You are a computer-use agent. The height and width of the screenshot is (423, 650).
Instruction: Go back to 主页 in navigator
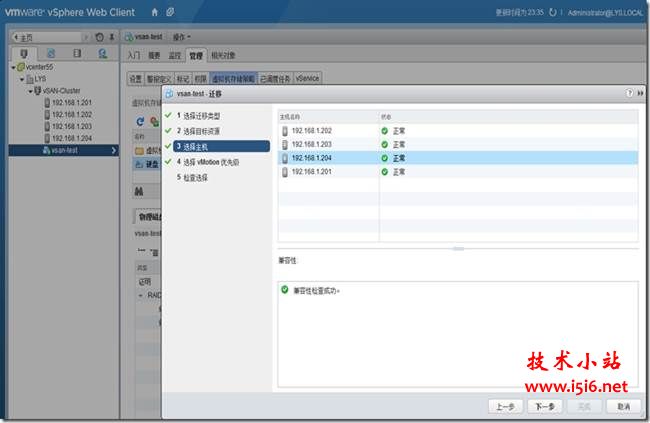point(46,37)
